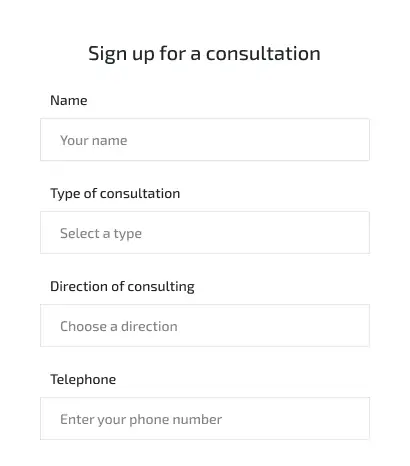Screen dimensions: 410x466
Task: Click the word "consultation" in the heading
Action: coord(263,53)
